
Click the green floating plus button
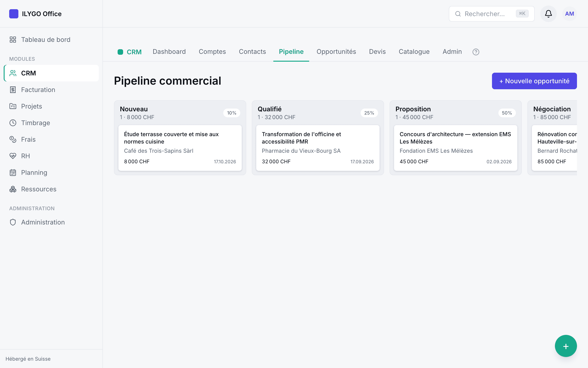click(x=566, y=346)
